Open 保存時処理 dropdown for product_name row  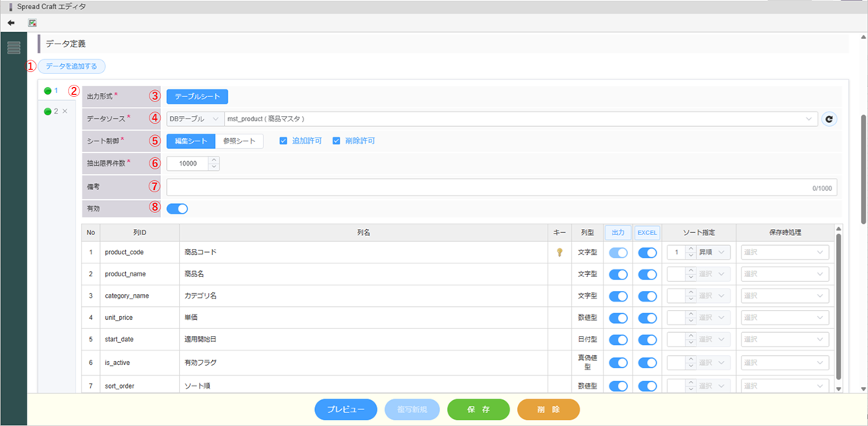tap(784, 274)
